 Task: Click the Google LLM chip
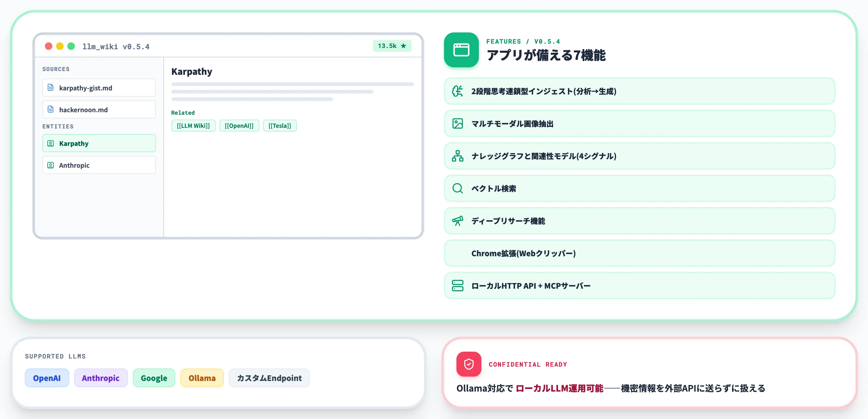(154, 378)
